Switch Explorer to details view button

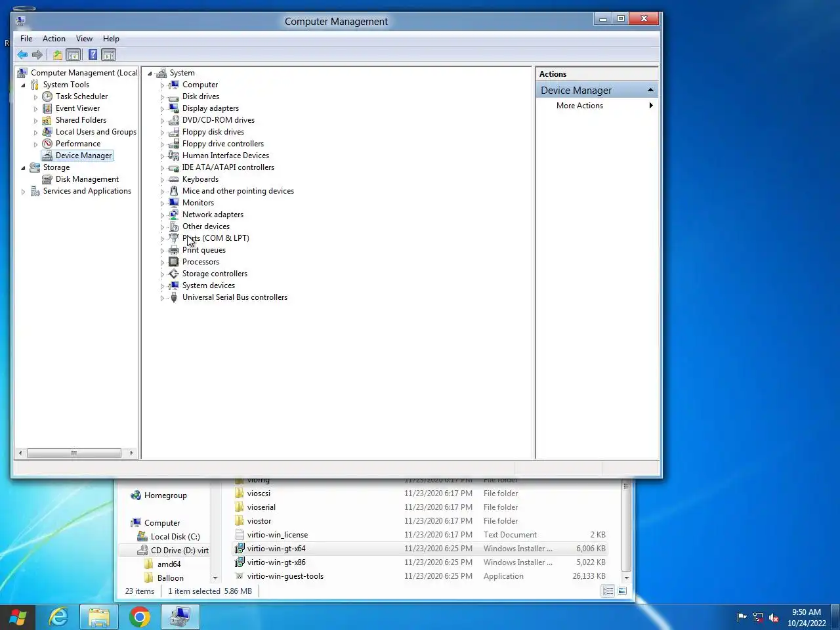pyautogui.click(x=608, y=591)
